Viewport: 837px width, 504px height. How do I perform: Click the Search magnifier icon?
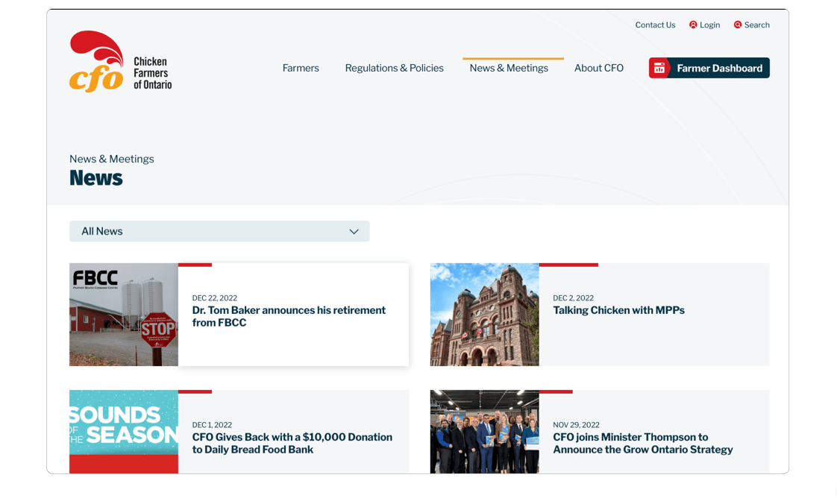click(x=738, y=25)
